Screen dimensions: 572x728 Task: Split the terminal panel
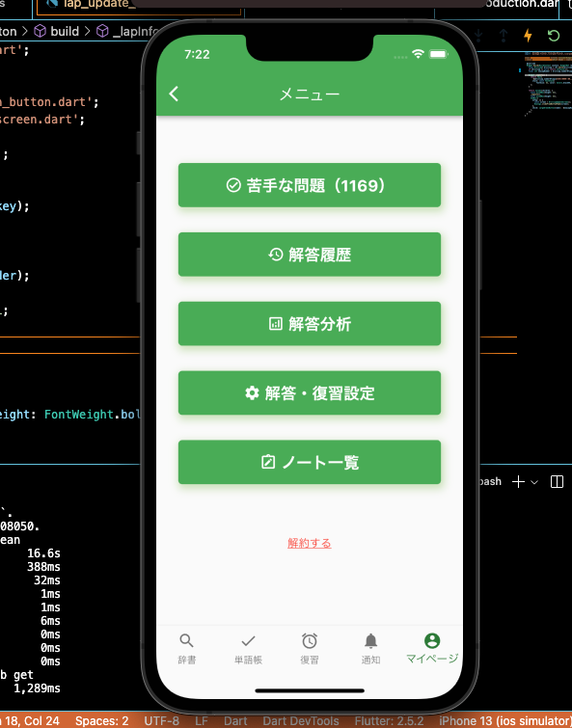(557, 482)
